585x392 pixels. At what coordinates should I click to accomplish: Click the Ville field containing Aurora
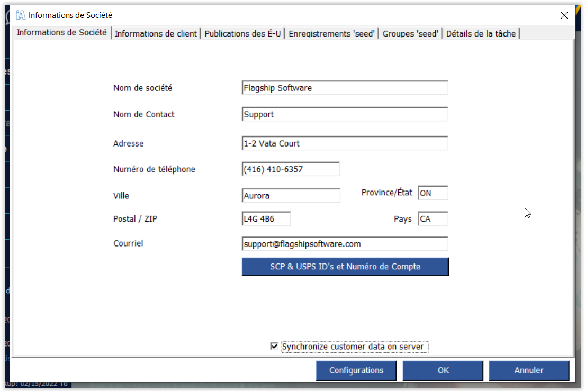(x=291, y=195)
